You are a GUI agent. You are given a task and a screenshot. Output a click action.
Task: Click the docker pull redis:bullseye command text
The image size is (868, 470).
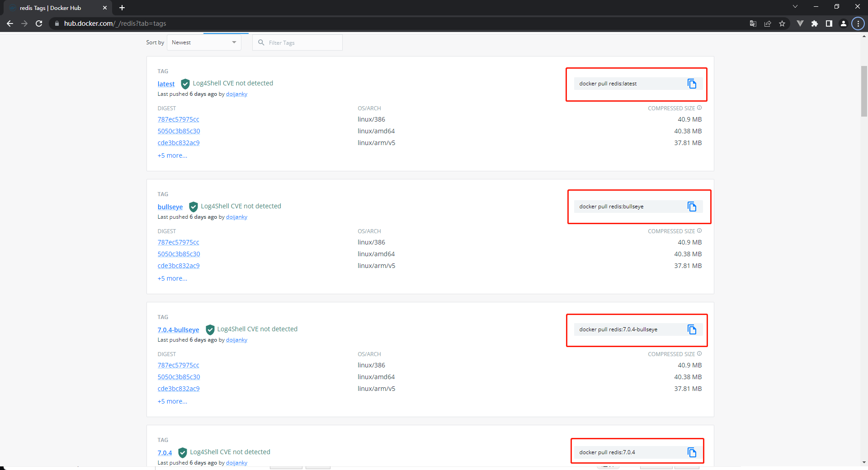click(x=611, y=207)
